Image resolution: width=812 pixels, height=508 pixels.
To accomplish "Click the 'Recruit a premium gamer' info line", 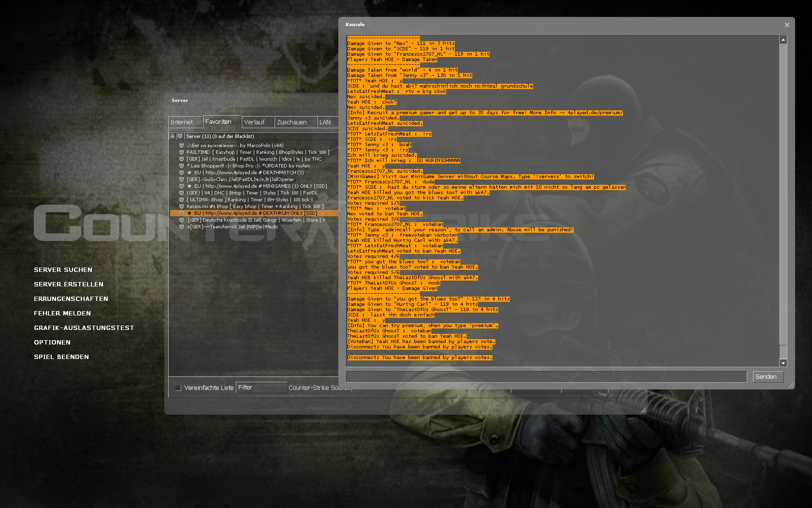I will pos(485,113).
